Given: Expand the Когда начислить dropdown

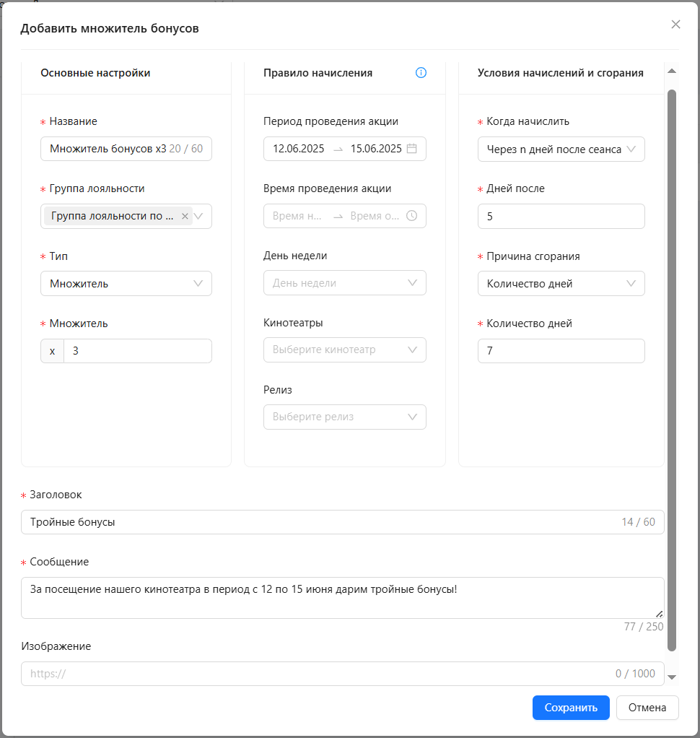Looking at the screenshot, I should click(x=561, y=149).
